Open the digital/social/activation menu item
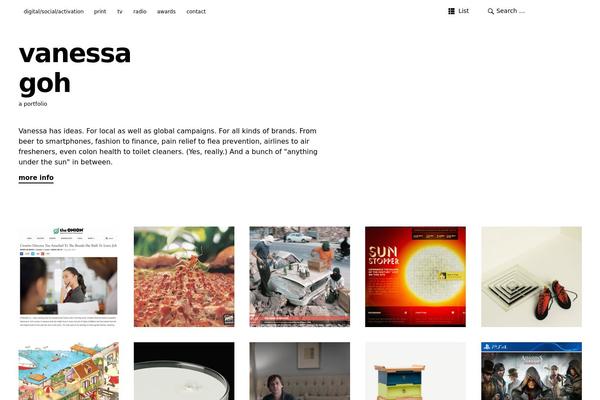The width and height of the screenshot is (600, 400). coord(54,11)
